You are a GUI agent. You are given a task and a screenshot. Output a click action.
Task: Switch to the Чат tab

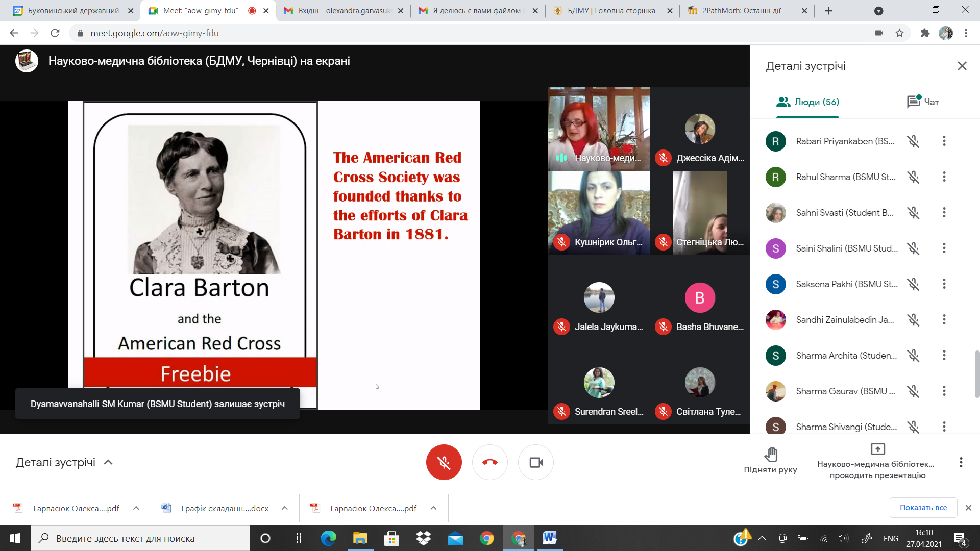[923, 102]
